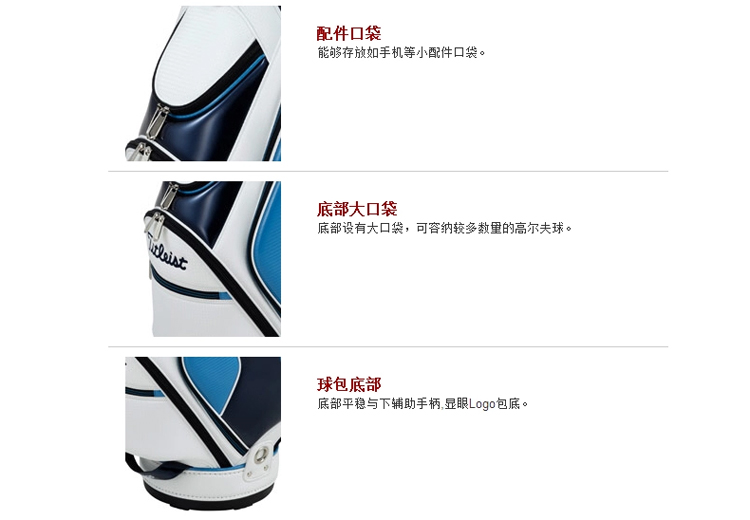Click the 球包底部 heading

[x=349, y=385]
